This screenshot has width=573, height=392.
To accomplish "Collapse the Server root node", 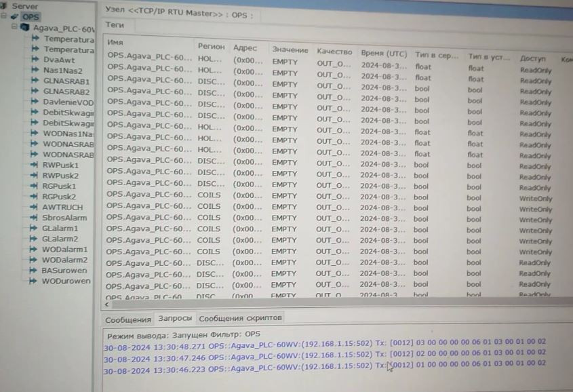I will (3, 6).
